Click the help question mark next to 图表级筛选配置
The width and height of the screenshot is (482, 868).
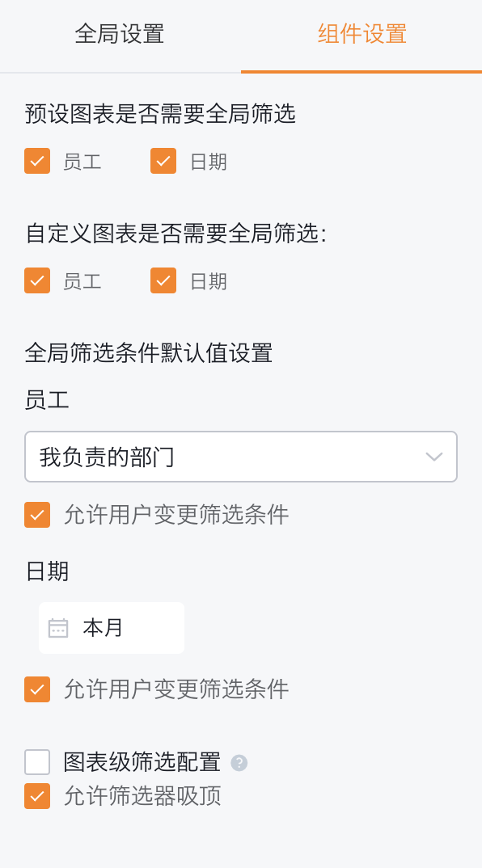click(239, 763)
